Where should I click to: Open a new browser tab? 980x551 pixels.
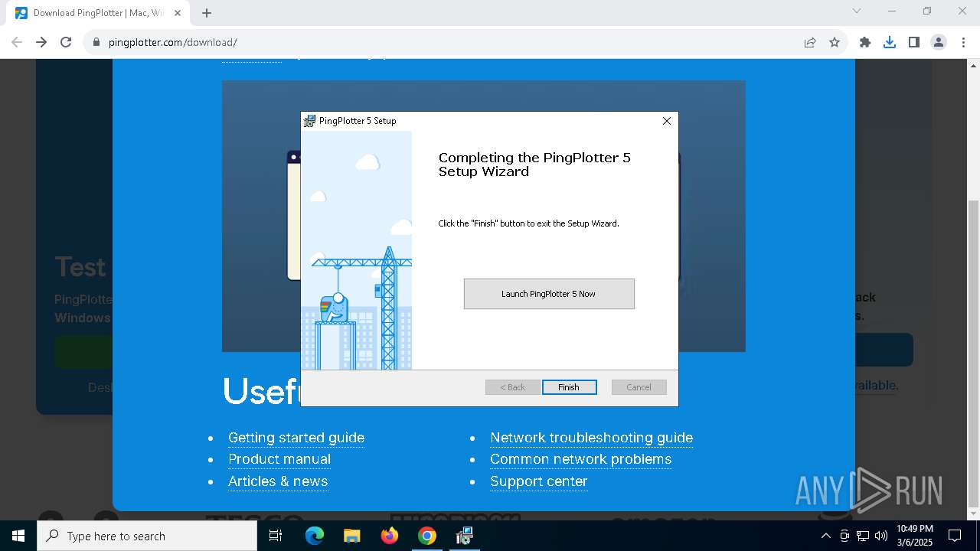[207, 13]
